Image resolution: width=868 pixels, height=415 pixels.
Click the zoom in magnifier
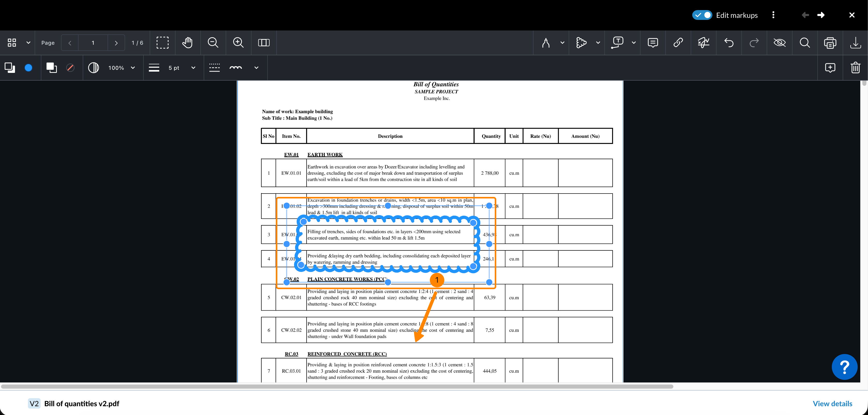click(x=238, y=43)
